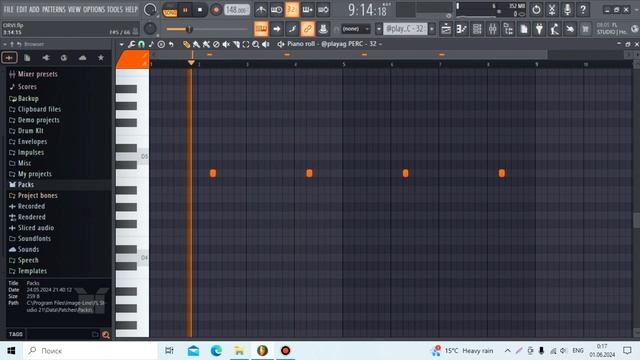Open the Playlist window icon
Screen dimensions: 640x360
coord(446,29)
